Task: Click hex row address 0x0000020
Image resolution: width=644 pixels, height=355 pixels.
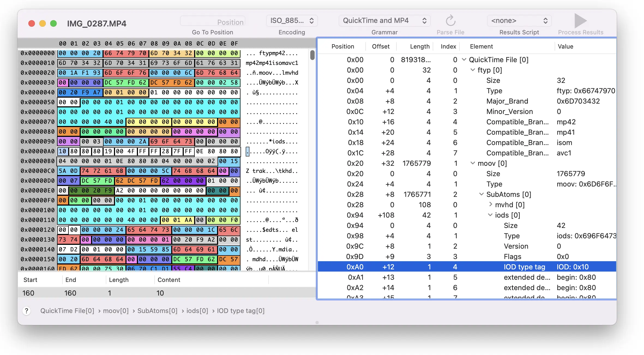Action: click(38, 73)
